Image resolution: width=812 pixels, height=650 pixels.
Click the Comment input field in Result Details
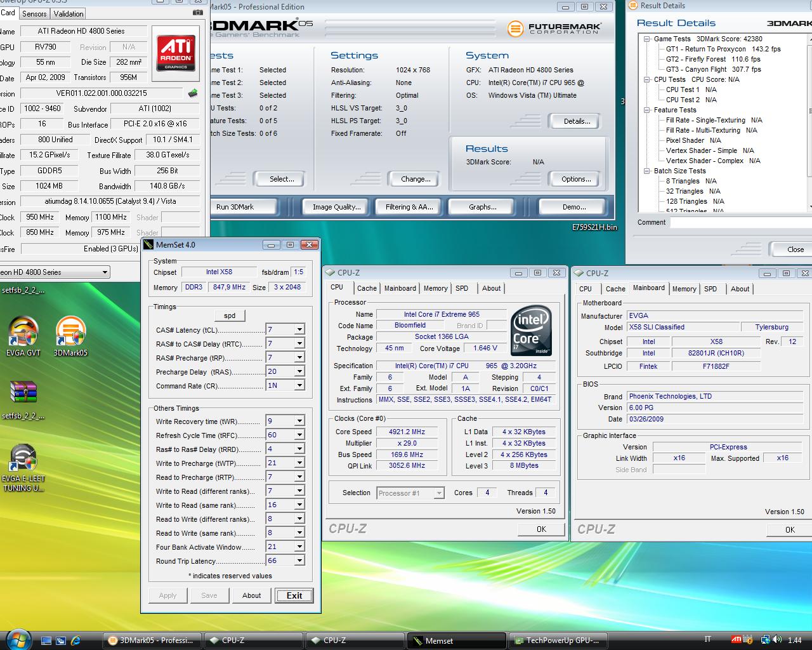741,222
